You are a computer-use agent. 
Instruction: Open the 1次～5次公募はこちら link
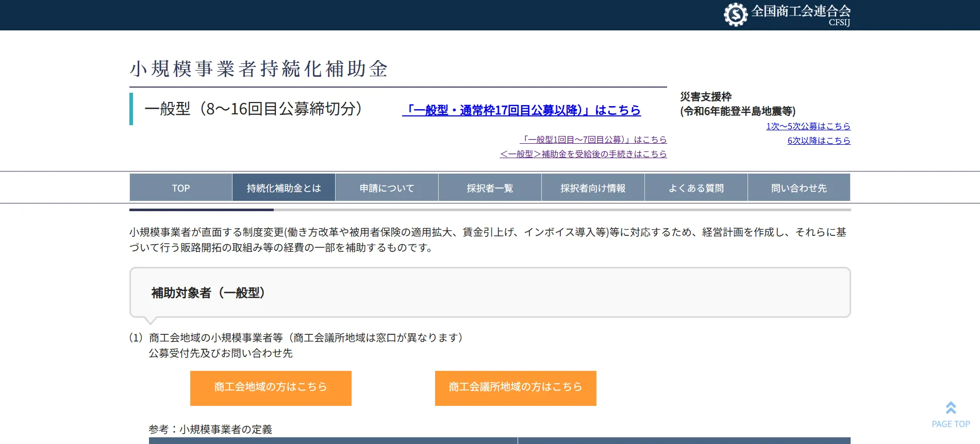point(808,126)
